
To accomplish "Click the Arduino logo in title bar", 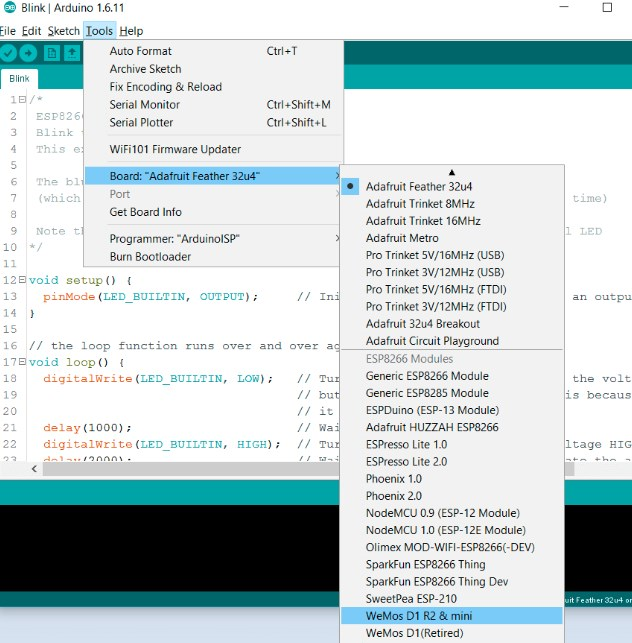I will point(10,7).
